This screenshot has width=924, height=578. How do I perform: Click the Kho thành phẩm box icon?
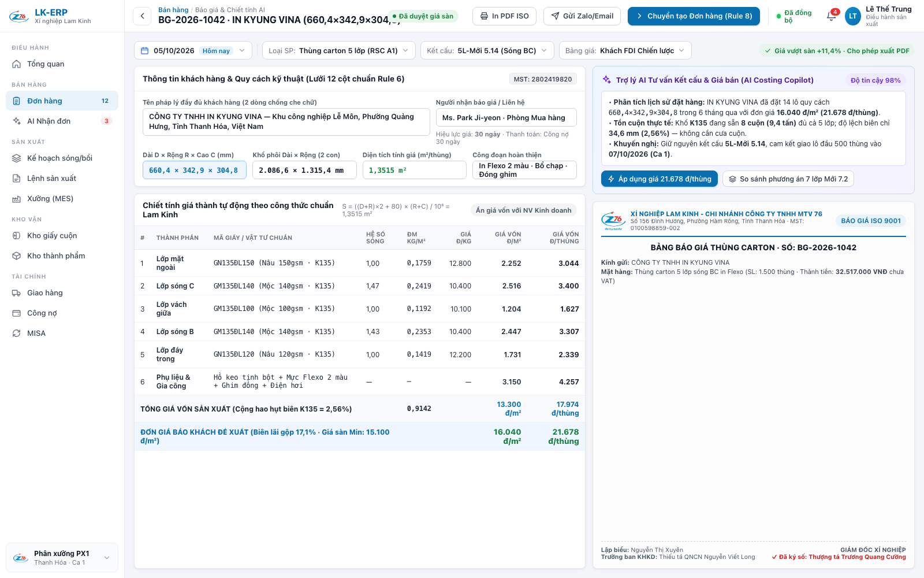[17, 256]
